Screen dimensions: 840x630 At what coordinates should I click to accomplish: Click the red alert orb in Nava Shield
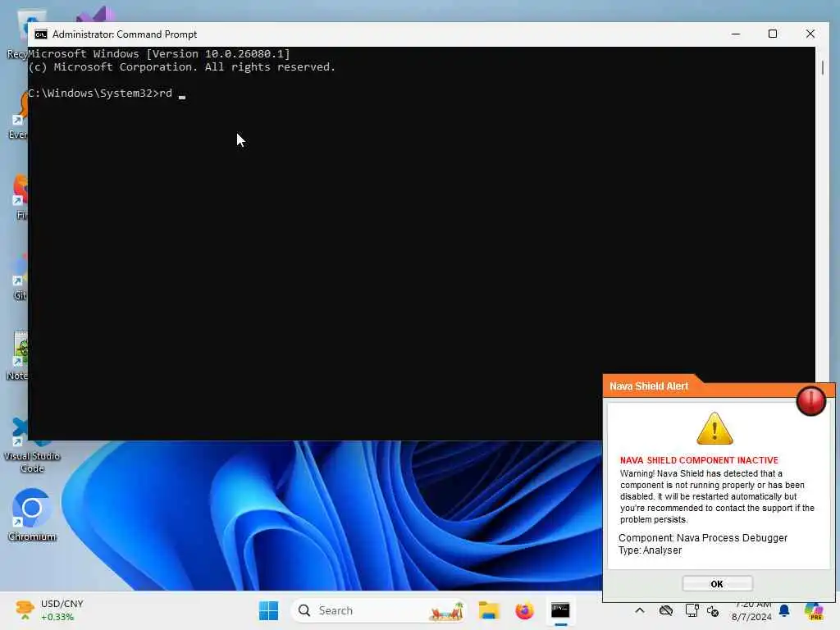click(x=810, y=400)
